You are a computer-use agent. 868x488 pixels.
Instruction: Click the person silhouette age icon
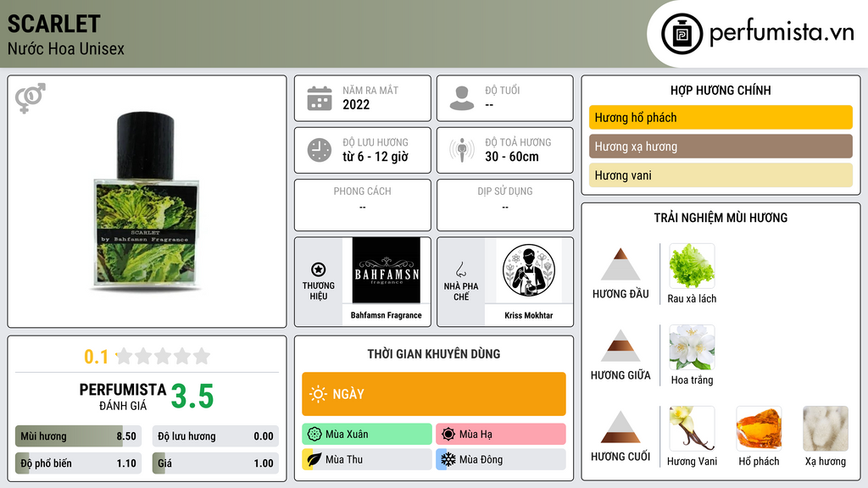point(462,98)
